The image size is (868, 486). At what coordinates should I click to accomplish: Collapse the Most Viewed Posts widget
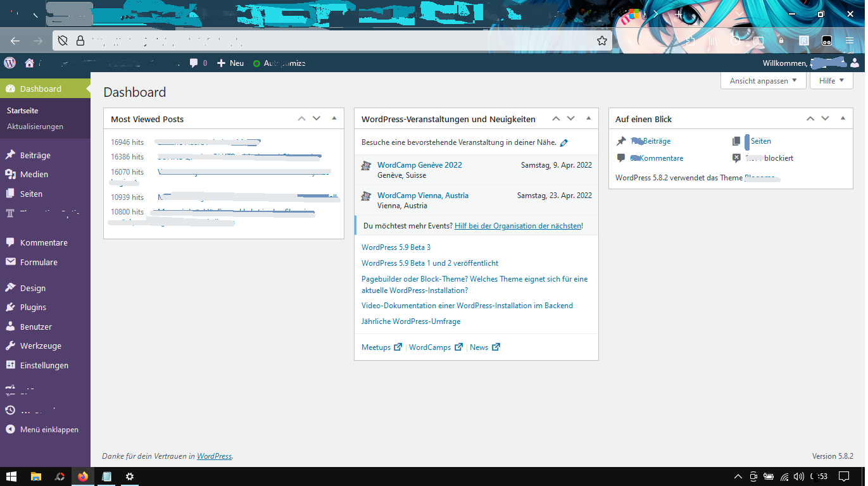click(334, 118)
